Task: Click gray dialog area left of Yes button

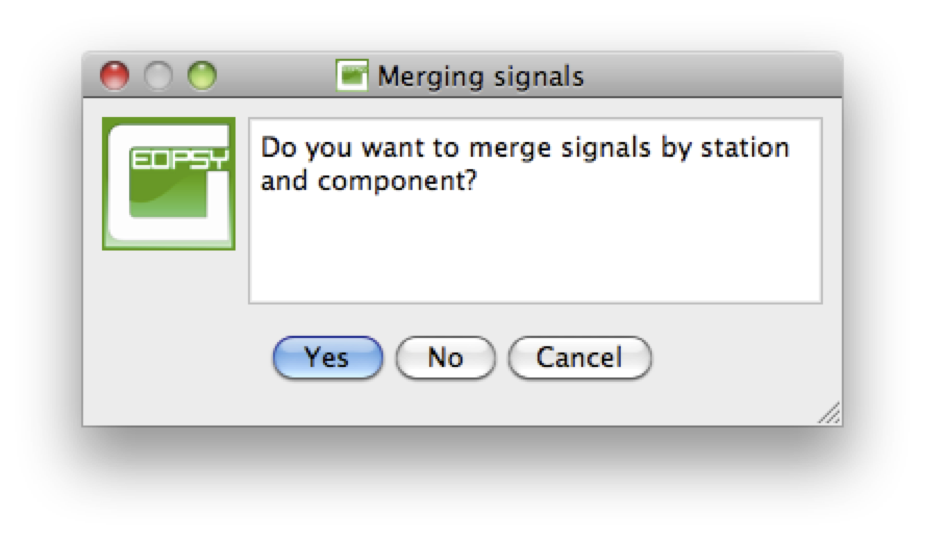Action: [180, 358]
